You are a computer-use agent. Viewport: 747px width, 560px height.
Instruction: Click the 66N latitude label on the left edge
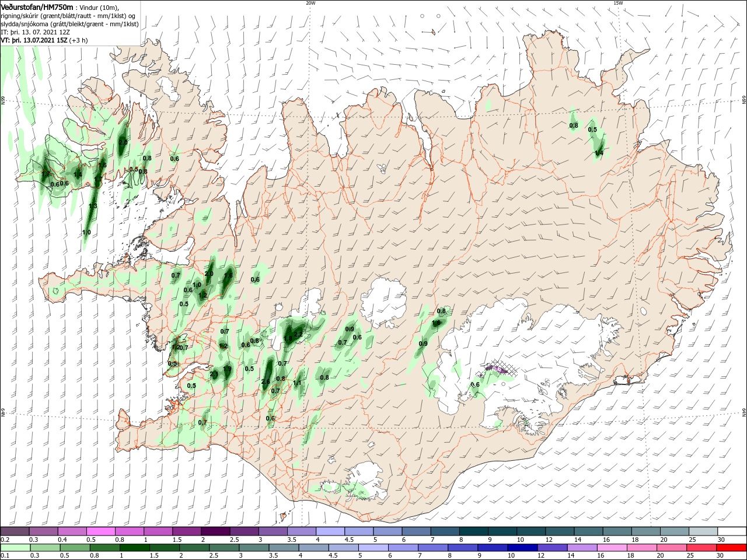coord(3,100)
